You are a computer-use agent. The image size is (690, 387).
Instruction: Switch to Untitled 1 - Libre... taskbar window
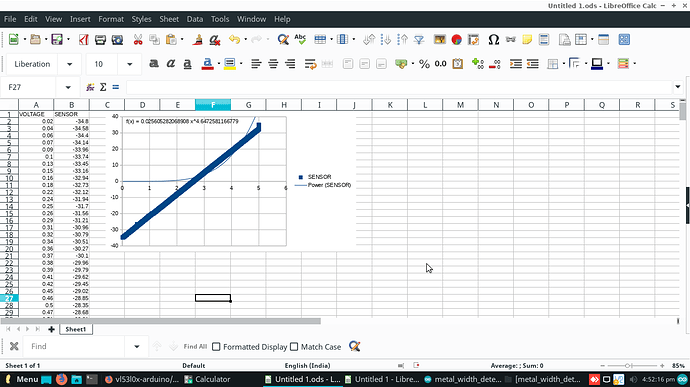coord(382,379)
